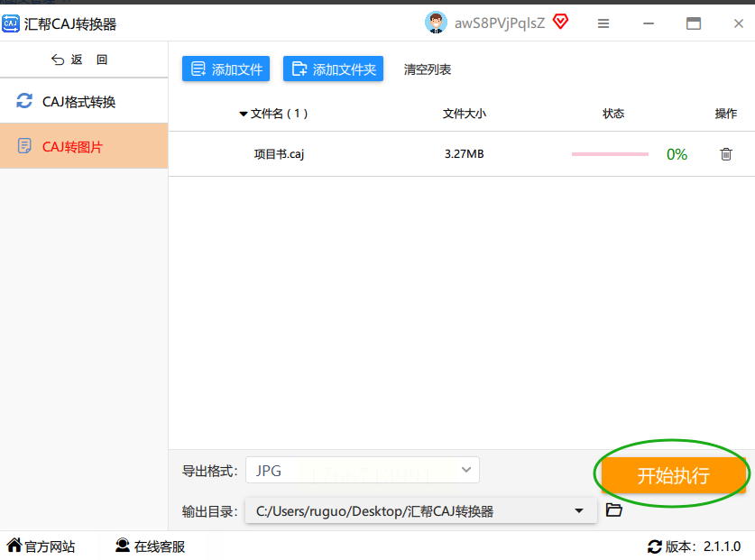Open the user avatar profile picture
The image size is (755, 560).
[436, 23]
